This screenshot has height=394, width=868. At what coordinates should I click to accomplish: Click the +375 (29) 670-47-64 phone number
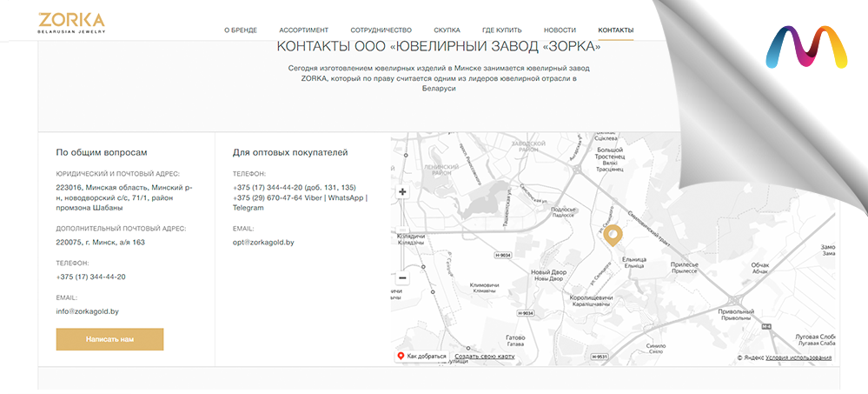pyautogui.click(x=268, y=197)
